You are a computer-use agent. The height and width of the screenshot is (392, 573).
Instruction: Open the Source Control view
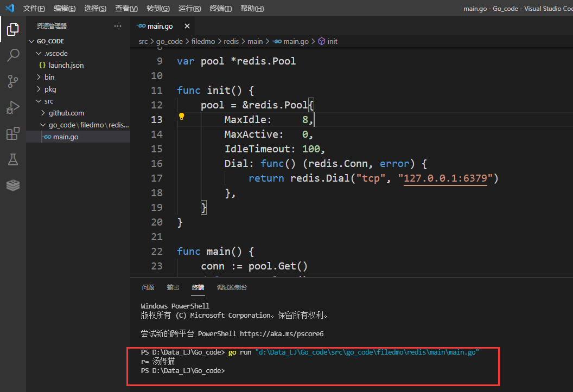coord(13,81)
